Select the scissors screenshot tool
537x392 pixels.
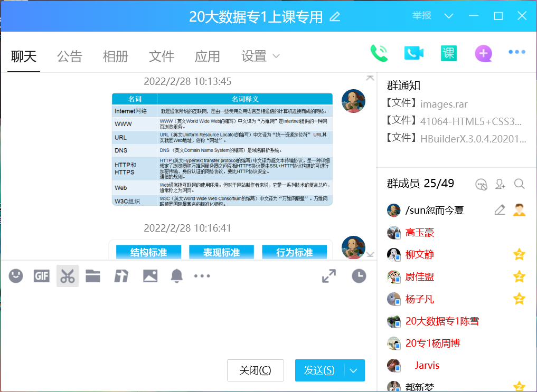click(68, 276)
